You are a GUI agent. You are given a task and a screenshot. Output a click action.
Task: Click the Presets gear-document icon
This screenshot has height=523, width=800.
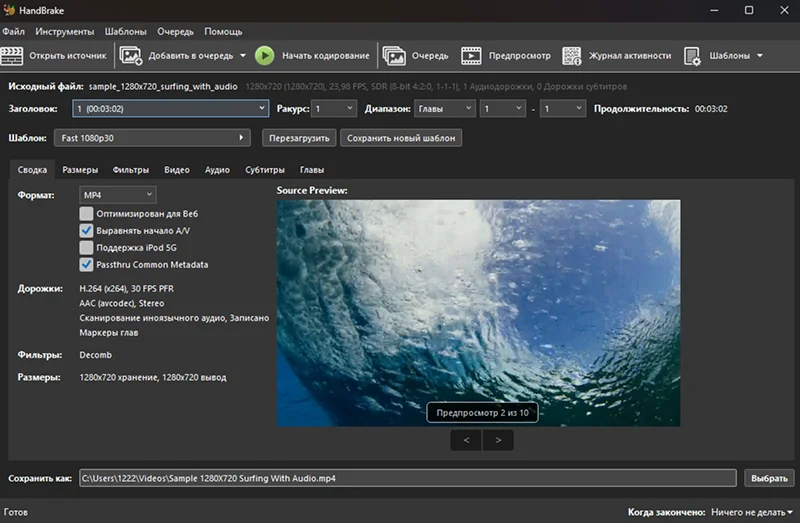click(x=692, y=56)
